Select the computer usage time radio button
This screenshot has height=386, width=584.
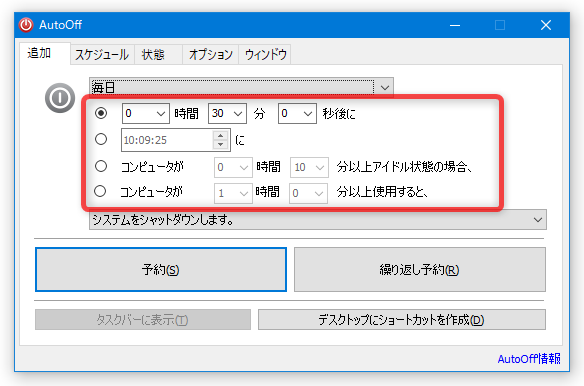coord(100,192)
